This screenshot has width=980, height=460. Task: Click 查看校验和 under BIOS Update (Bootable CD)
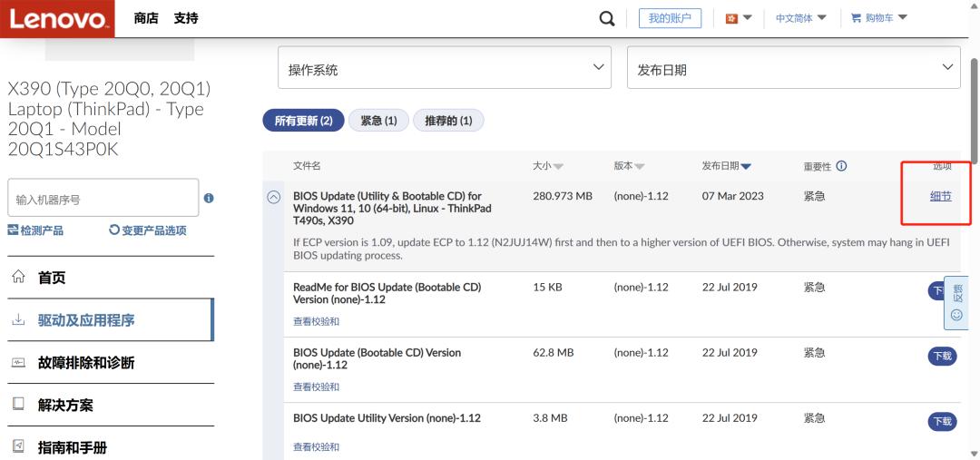[317, 387]
